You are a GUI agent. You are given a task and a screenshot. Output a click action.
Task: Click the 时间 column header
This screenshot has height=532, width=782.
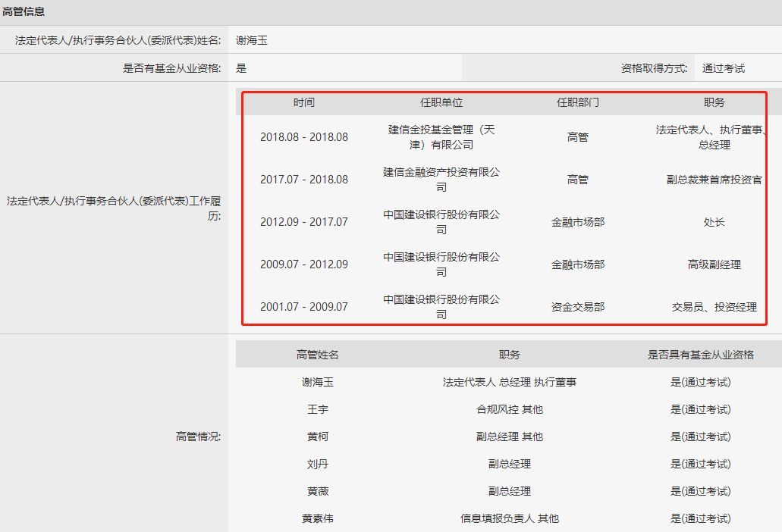pyautogui.click(x=304, y=102)
